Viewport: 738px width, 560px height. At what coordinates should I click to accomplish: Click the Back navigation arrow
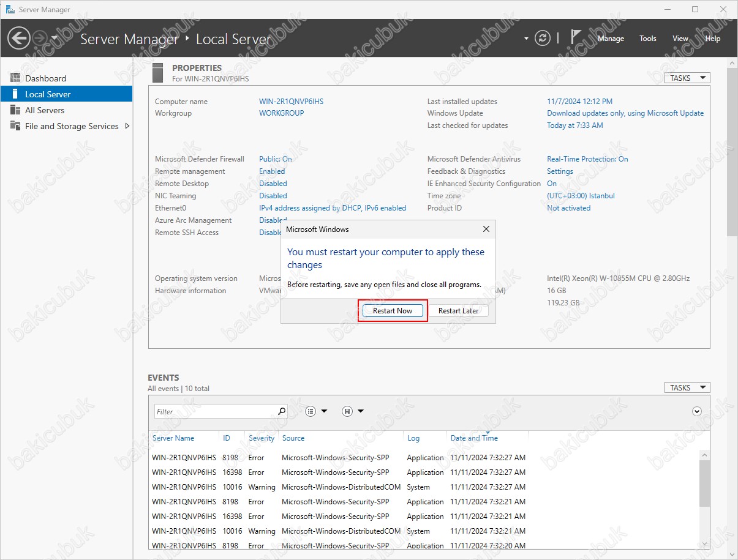19,38
